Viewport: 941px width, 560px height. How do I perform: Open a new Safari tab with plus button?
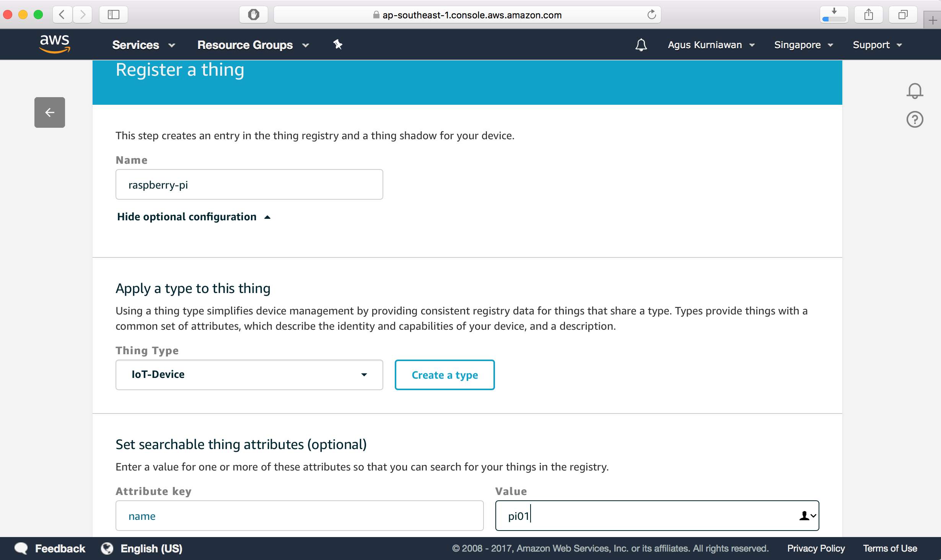[x=933, y=20]
